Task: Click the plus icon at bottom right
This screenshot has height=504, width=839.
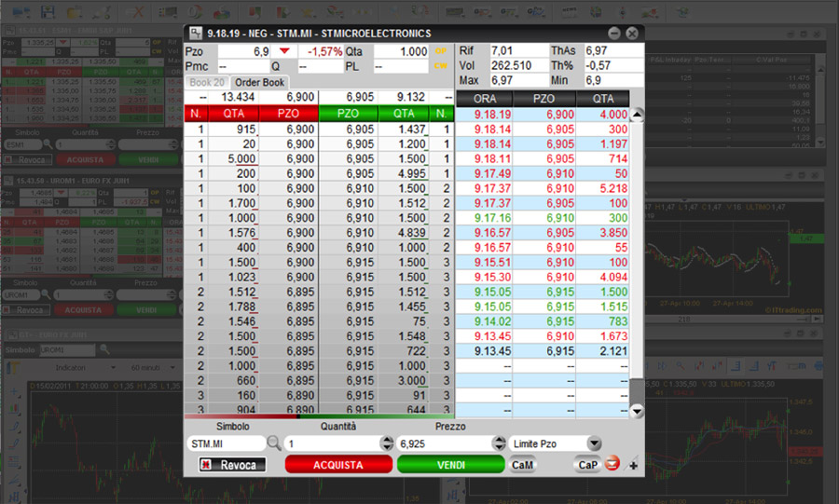Action: coord(634,465)
